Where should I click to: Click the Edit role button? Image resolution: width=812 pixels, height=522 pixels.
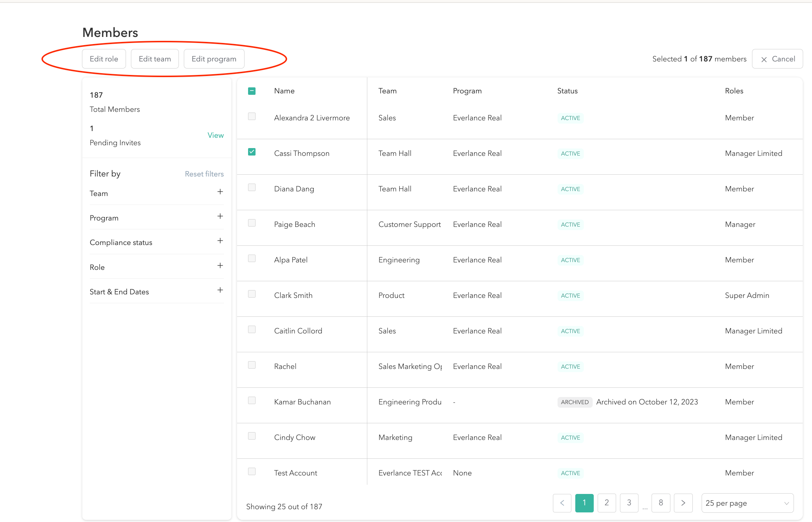pos(104,59)
